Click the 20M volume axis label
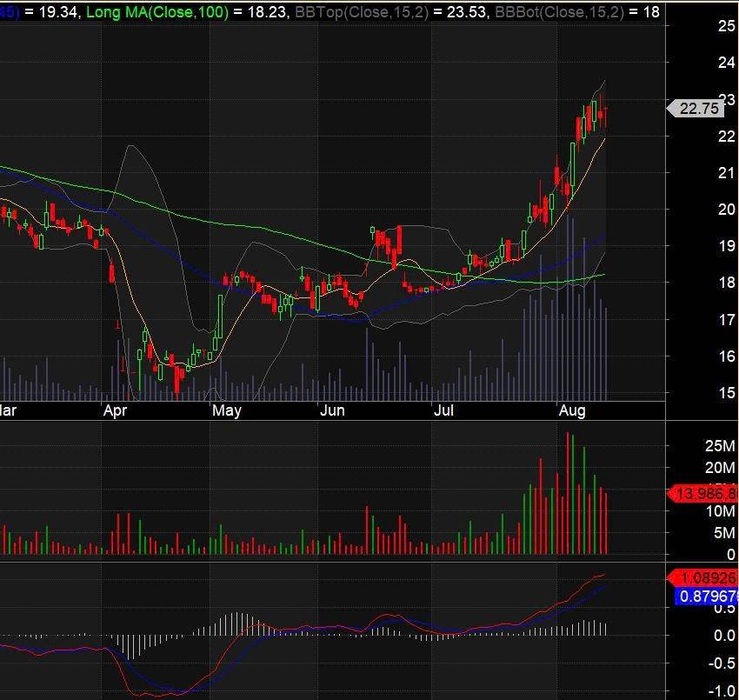739x700 pixels. pyautogui.click(x=720, y=468)
